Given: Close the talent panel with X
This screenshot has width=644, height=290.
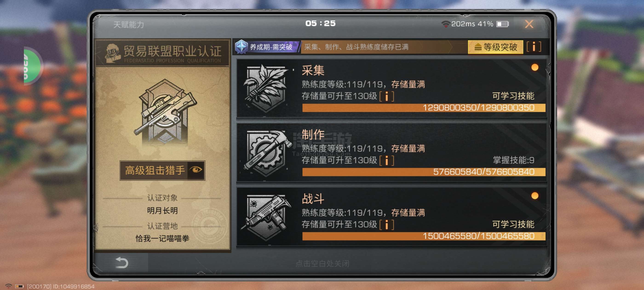Looking at the screenshot, I should coord(529,24).
